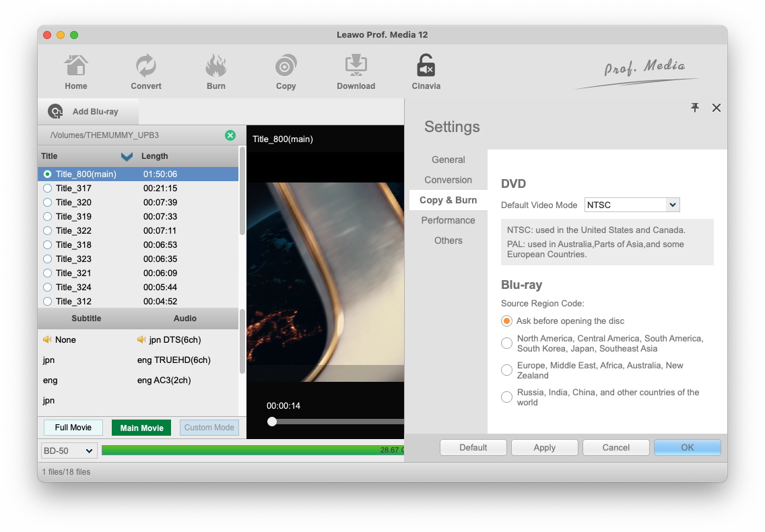765x532 pixels.
Task: Click the Title column sort arrow
Action: 127,156
